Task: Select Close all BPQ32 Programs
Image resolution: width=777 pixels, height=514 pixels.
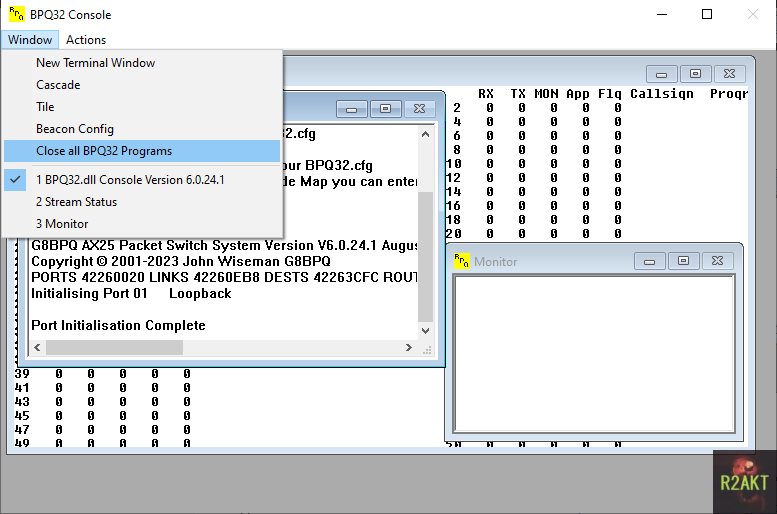Action: (142, 151)
